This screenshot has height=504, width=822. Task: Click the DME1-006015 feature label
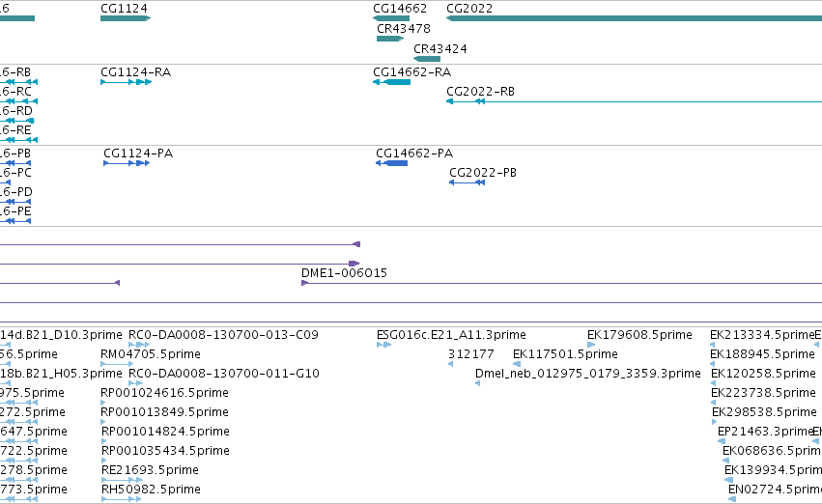coord(344,273)
